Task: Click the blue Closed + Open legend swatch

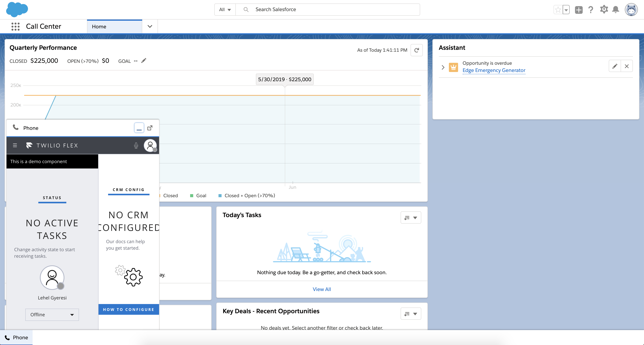Action: click(x=220, y=196)
